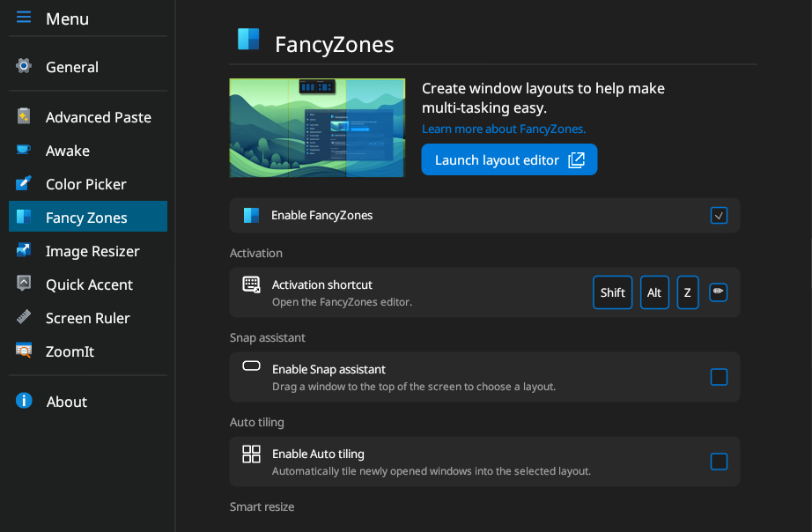Click "Drag a window to the top" description
The image size is (812, 532).
(414, 387)
